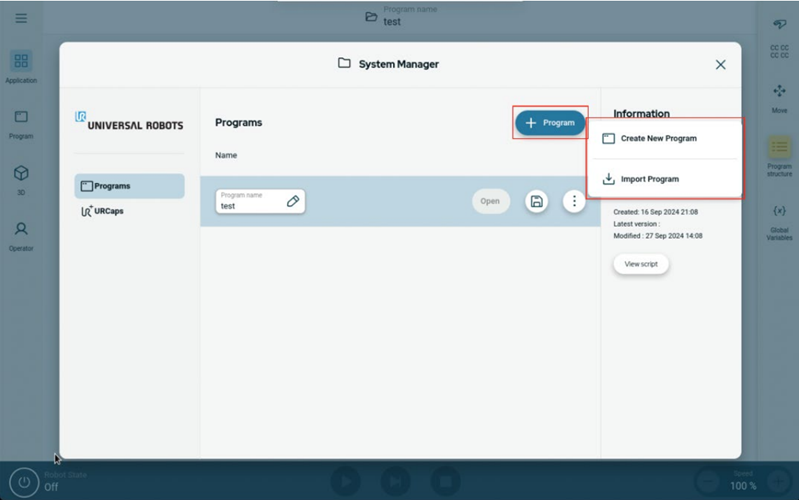The image size is (800, 500).
Task: Expand the three-dot options for test program
Action: coord(573,201)
